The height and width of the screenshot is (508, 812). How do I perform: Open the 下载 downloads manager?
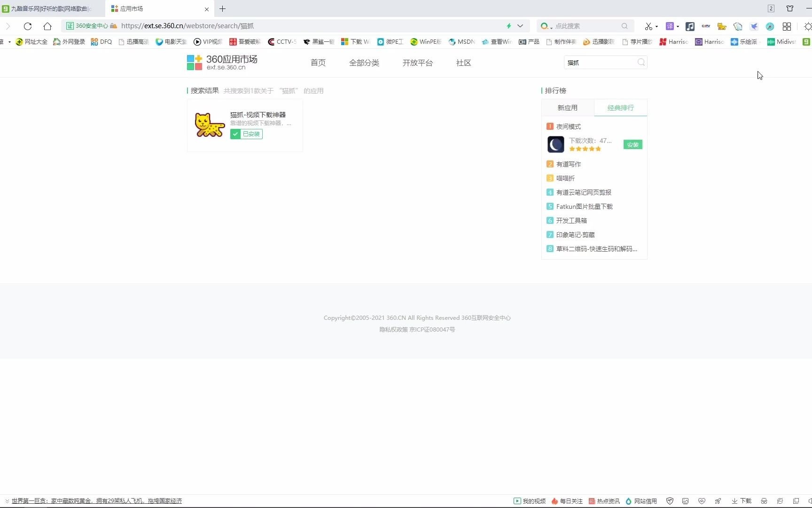[x=742, y=501]
